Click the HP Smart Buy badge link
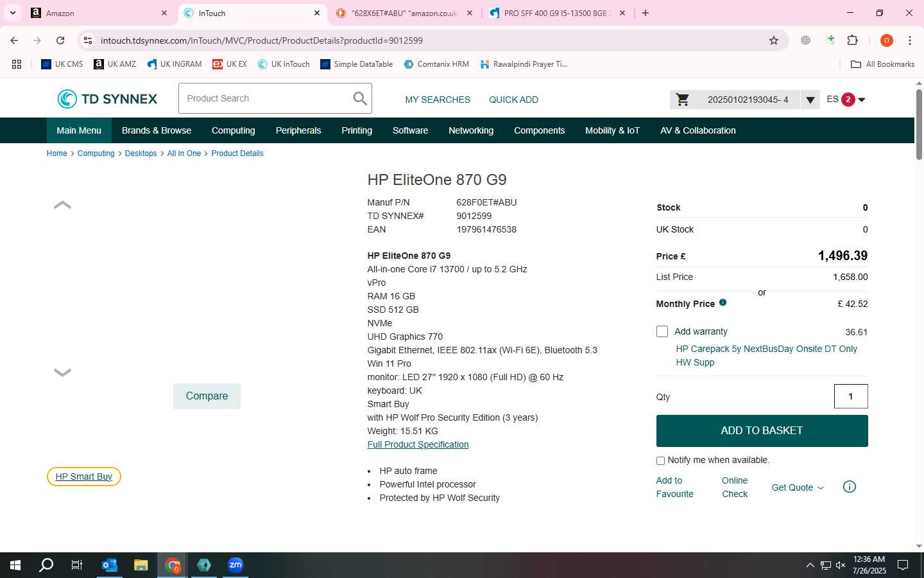924x578 pixels. pos(83,477)
